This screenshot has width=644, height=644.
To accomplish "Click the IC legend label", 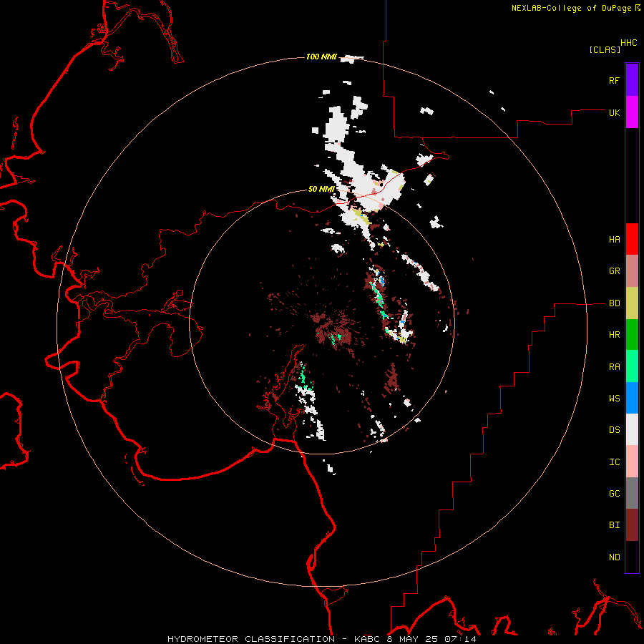I will [x=614, y=462].
